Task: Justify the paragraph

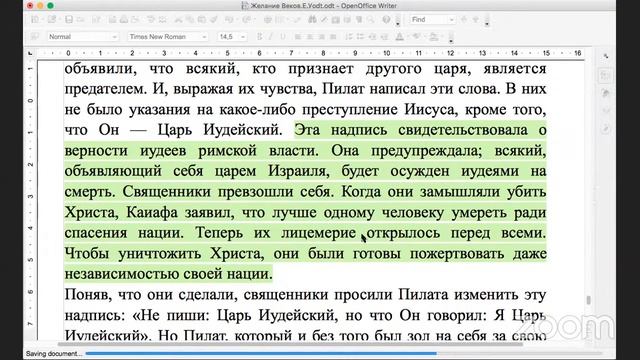Action: 333,37
